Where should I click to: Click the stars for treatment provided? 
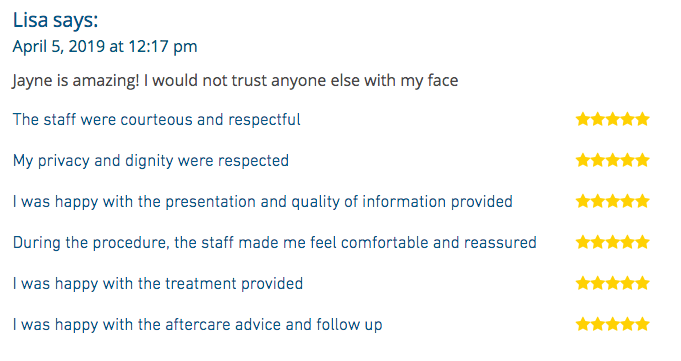click(612, 283)
